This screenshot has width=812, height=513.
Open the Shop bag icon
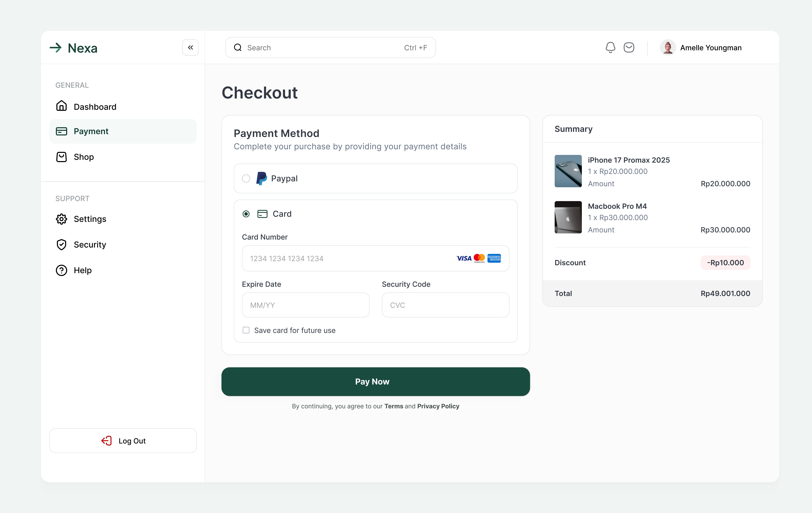[x=61, y=157]
